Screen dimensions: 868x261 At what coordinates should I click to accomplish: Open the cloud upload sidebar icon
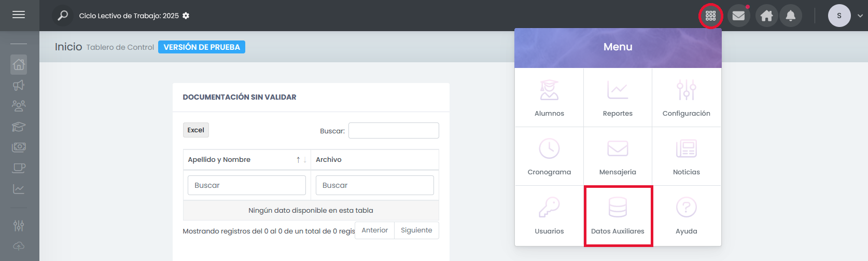pos(19,246)
